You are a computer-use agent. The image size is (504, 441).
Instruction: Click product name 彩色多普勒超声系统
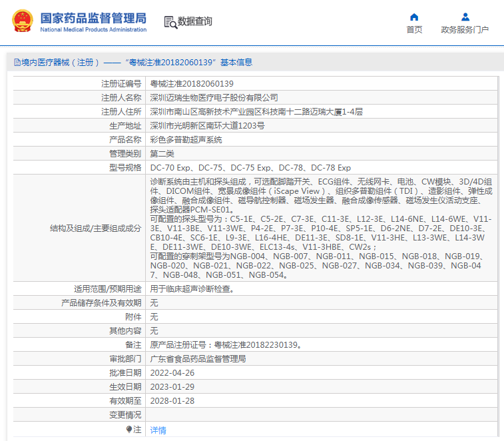click(186, 140)
